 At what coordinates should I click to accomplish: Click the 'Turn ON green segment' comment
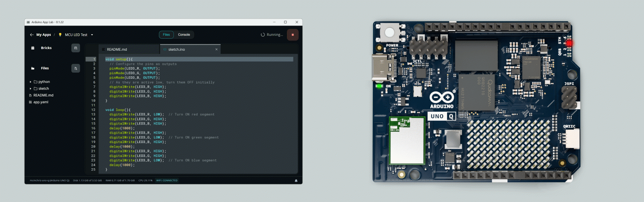pyautogui.click(x=194, y=137)
